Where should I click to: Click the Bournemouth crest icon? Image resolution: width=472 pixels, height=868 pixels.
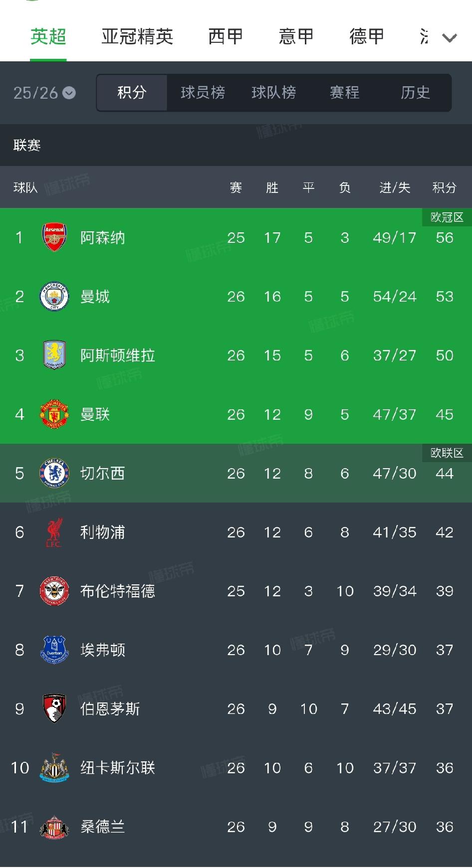point(54,709)
